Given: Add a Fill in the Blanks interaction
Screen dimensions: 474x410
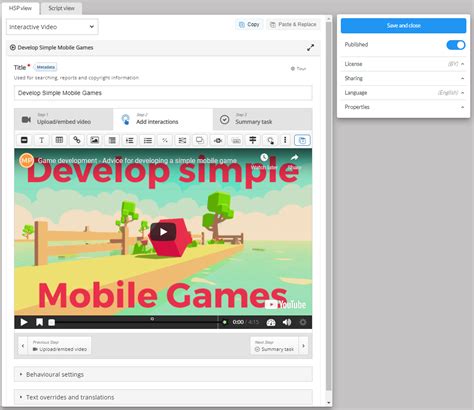Looking at the screenshot, I should [182, 140].
